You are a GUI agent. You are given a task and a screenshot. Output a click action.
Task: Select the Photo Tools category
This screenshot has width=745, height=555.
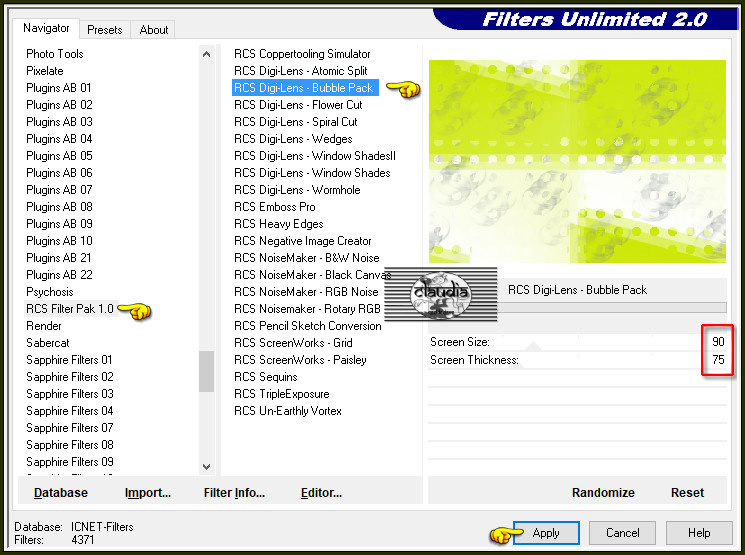click(x=55, y=54)
